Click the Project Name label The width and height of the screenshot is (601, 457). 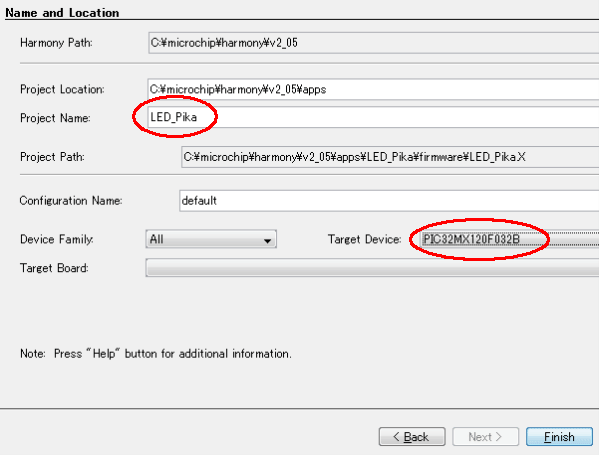(x=55, y=118)
